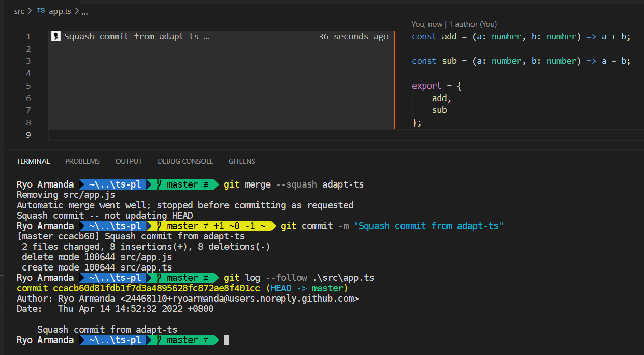Image resolution: width=644 pixels, height=355 pixels.
Task: Click the breadcrumb ellipsis symbol segment
Action: (x=85, y=11)
